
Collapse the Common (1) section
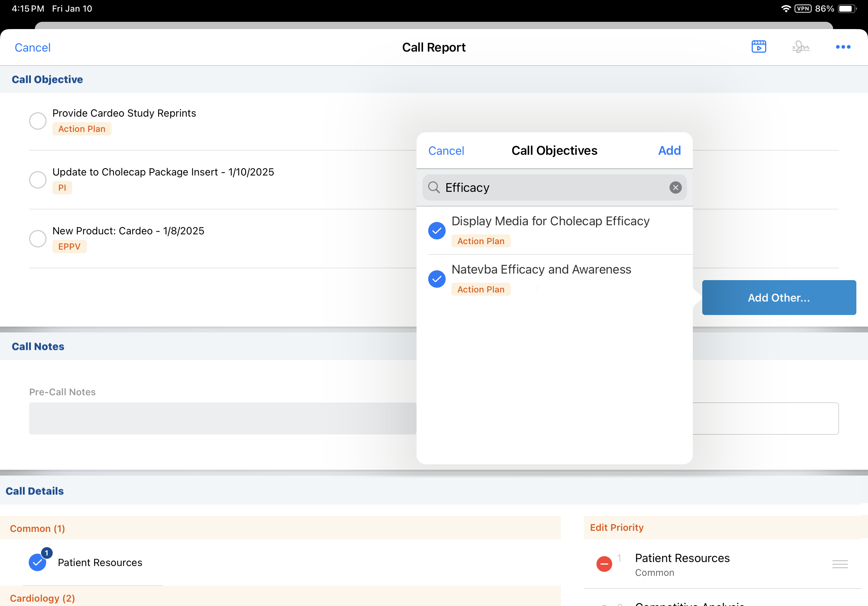37,528
